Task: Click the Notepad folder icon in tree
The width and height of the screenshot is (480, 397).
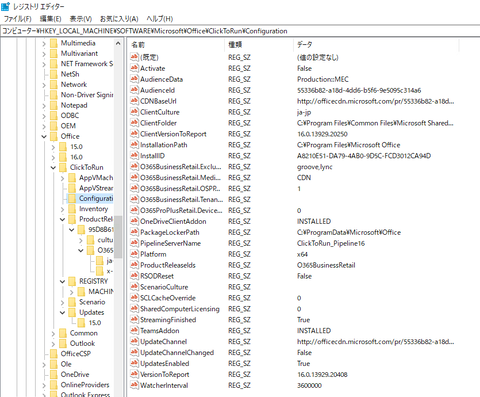Action: tap(54, 105)
